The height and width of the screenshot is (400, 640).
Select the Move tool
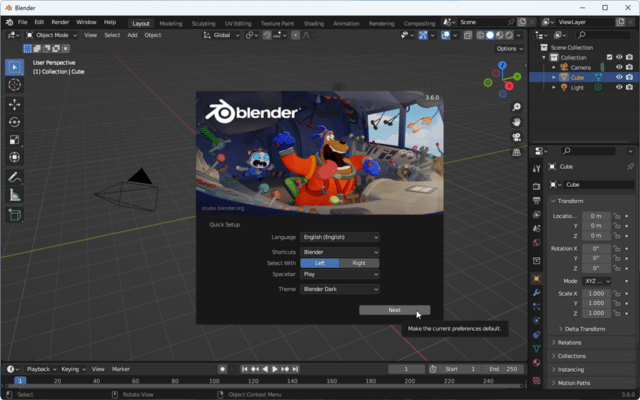(14, 104)
